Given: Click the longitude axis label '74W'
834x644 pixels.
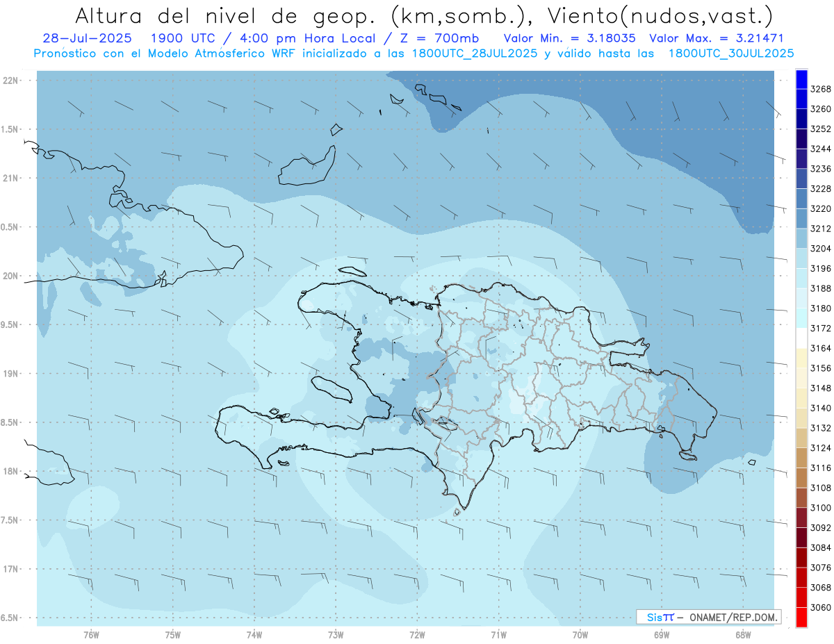Looking at the screenshot, I should 254,634.
